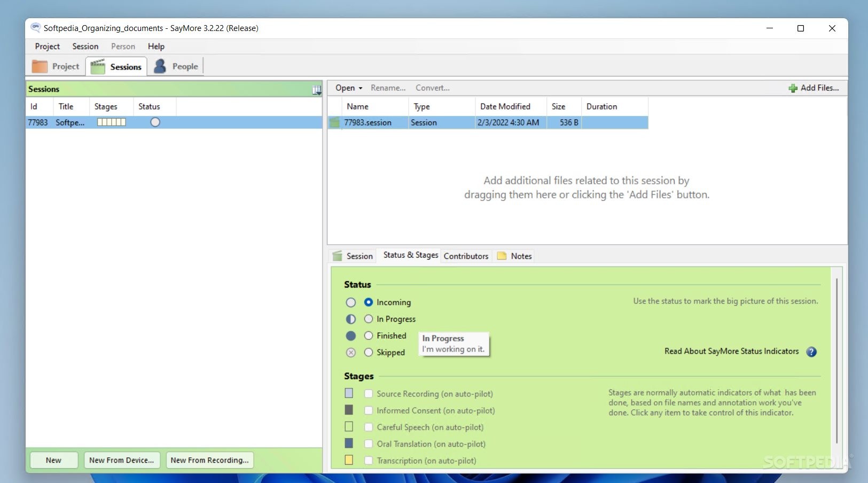Click the empty circle Incoming status icon
Screen dimensions: 868x483
351,302
